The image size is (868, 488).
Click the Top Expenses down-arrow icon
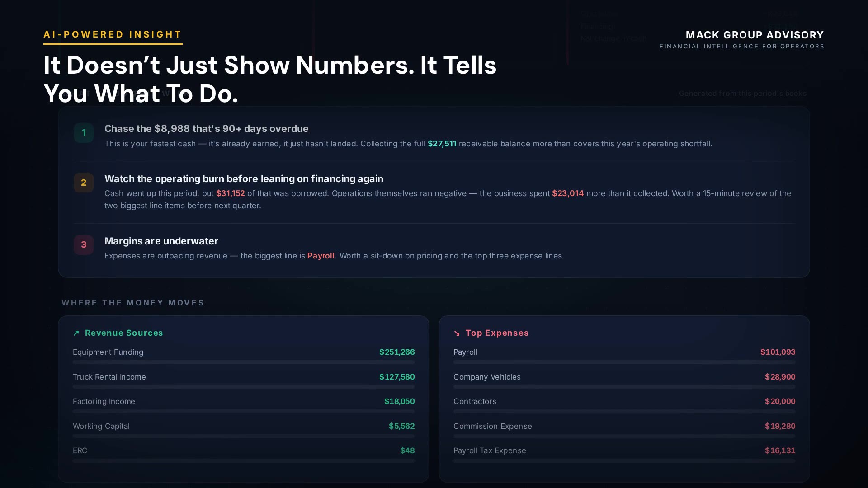point(457,333)
